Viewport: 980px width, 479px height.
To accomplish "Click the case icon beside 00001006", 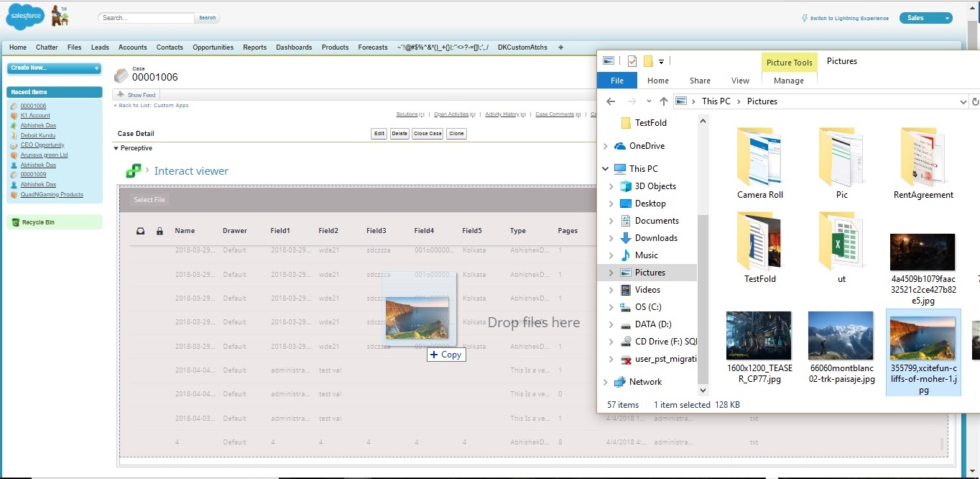I will click(121, 75).
